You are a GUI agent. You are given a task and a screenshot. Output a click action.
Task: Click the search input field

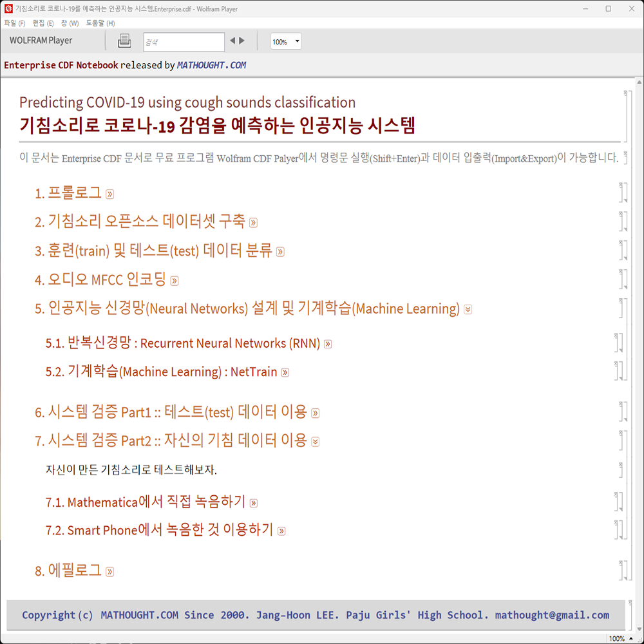(x=184, y=42)
